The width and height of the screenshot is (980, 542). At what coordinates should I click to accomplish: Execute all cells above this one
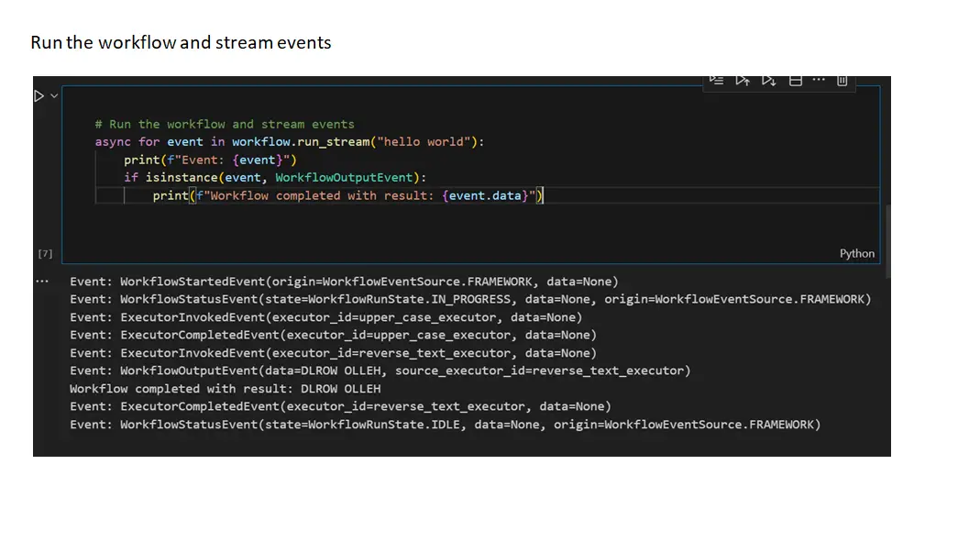[743, 81]
